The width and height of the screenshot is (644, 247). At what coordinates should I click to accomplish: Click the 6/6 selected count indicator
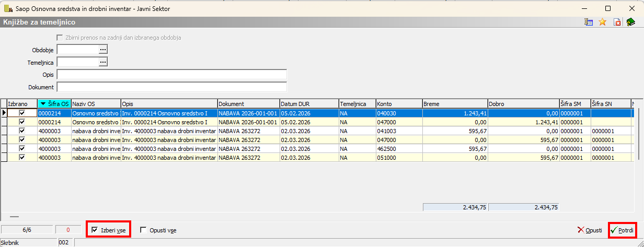coord(27,230)
